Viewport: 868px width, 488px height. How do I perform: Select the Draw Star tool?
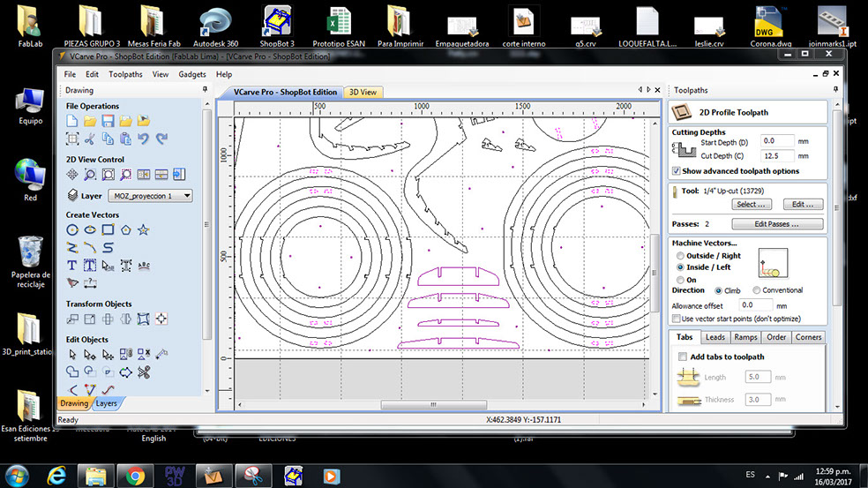coord(144,229)
